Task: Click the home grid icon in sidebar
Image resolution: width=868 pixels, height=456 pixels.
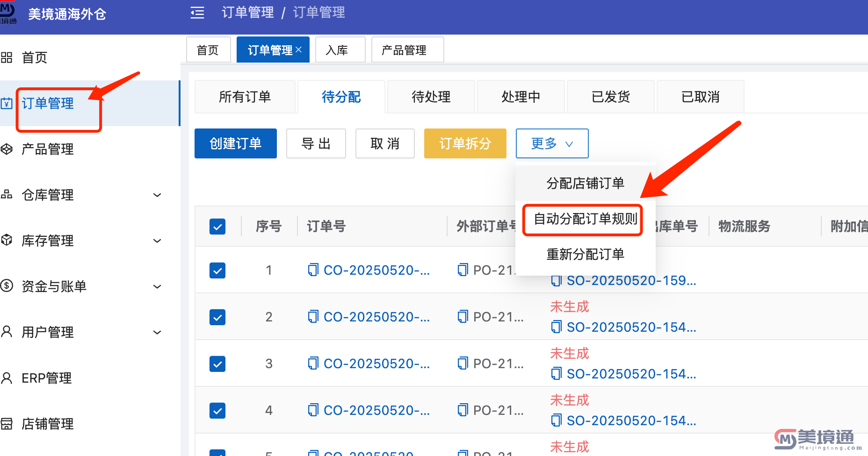Action: pos(7,57)
